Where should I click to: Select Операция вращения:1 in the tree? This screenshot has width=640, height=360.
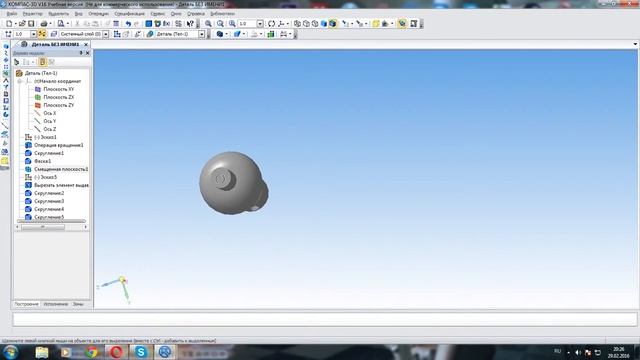59,145
